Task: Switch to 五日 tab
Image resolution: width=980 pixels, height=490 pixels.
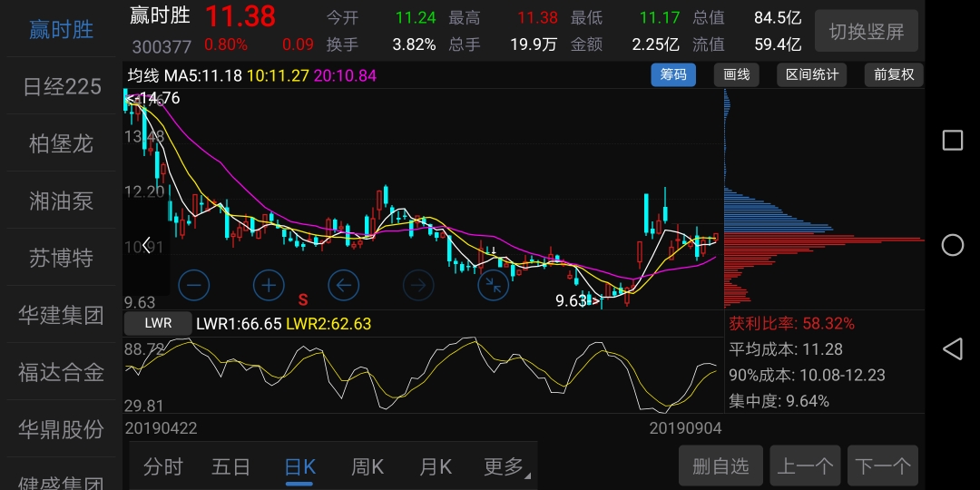Action: [x=231, y=466]
